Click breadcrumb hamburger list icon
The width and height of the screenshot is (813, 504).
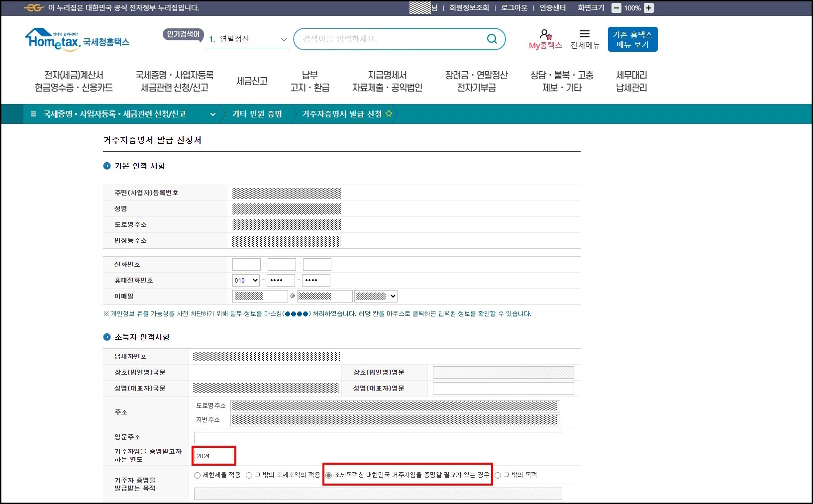pos(33,114)
